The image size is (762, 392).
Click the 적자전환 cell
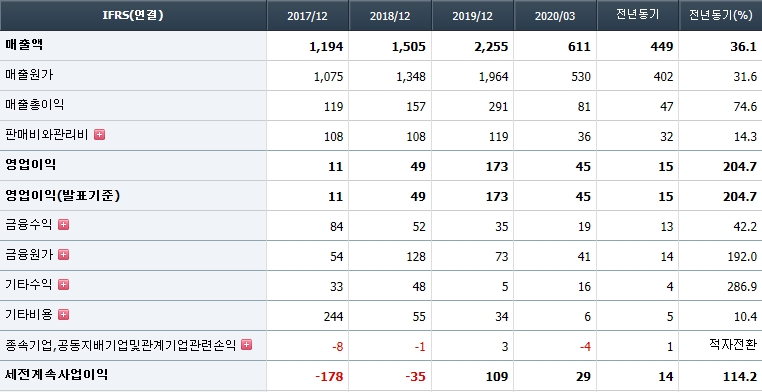tap(733, 344)
